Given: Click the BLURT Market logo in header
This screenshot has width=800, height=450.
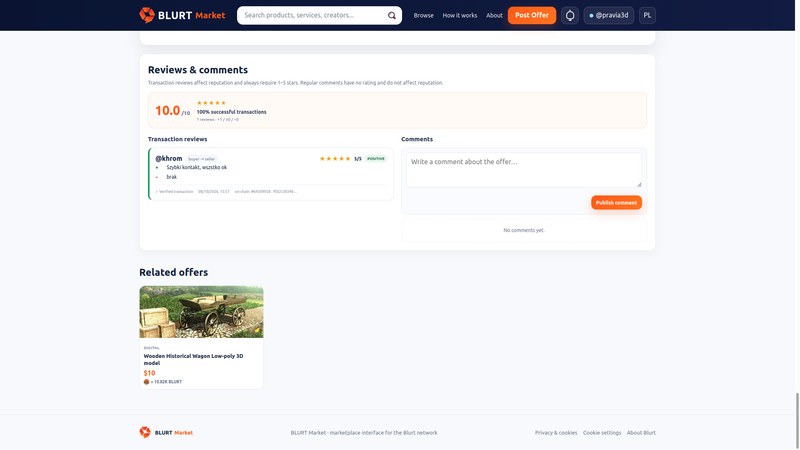Looking at the screenshot, I should pos(182,15).
